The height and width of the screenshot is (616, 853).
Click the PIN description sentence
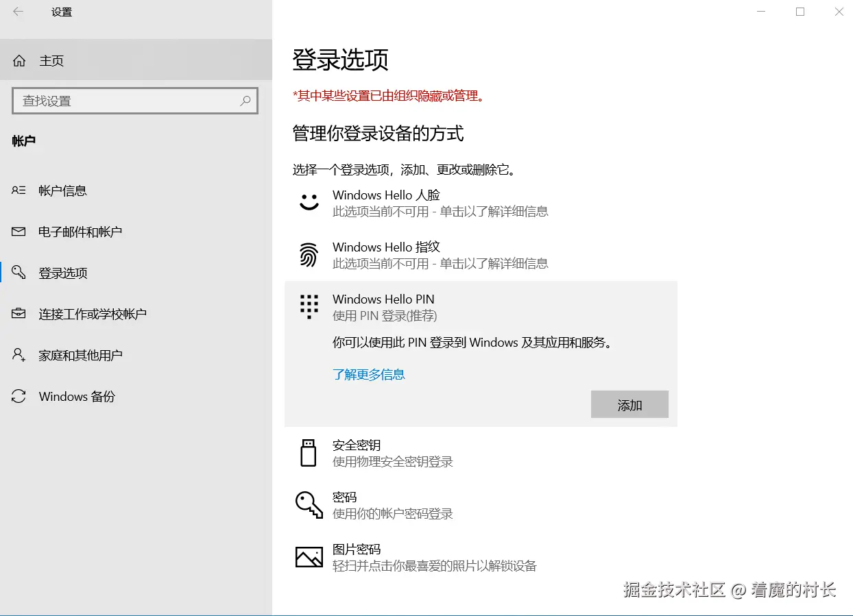coord(472,342)
